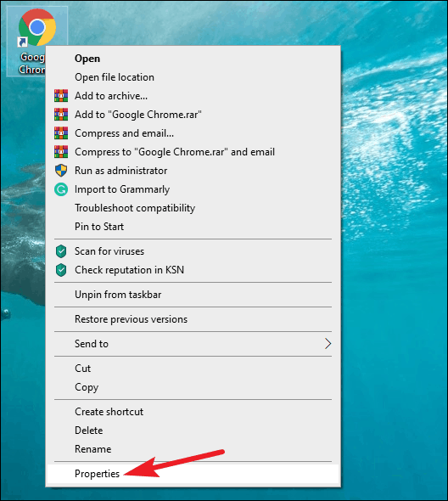Select Import to Grammarly
Viewport: 448px width, 501px height.
click(193, 189)
